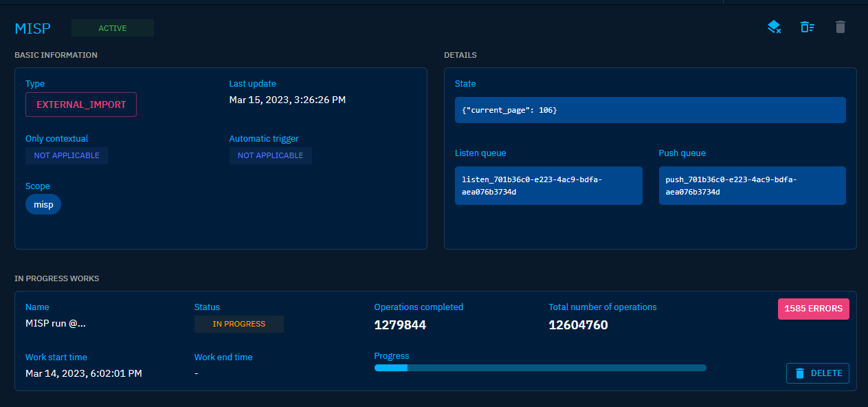Click the State JSON current_page value

point(650,110)
